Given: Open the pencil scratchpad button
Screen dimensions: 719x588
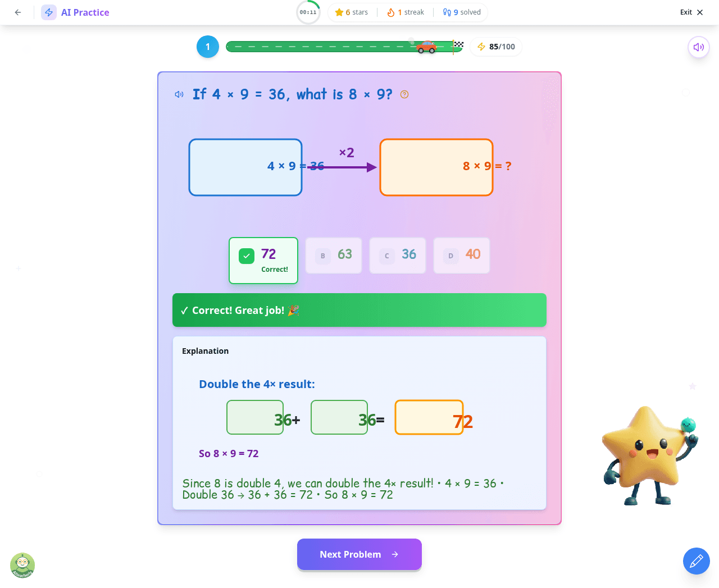Looking at the screenshot, I should click(697, 561).
